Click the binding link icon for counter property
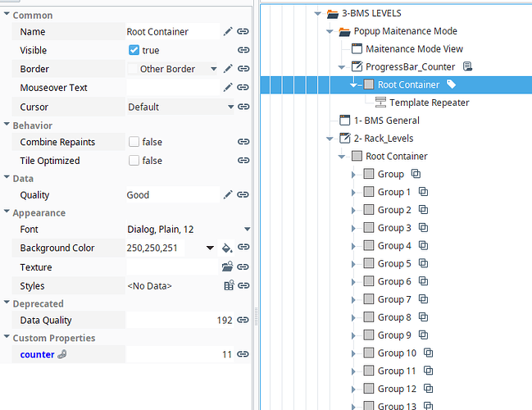532x410 pixels. point(243,354)
